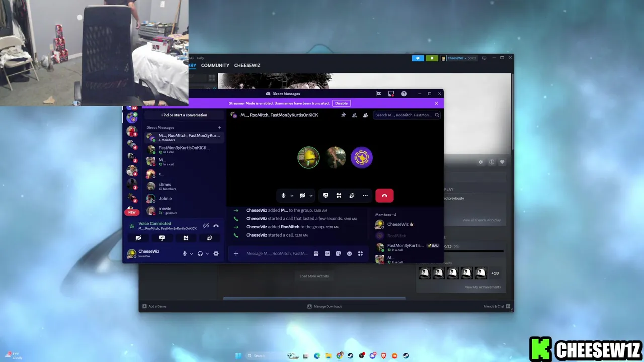Open the Help menu in Steam

coord(200,58)
